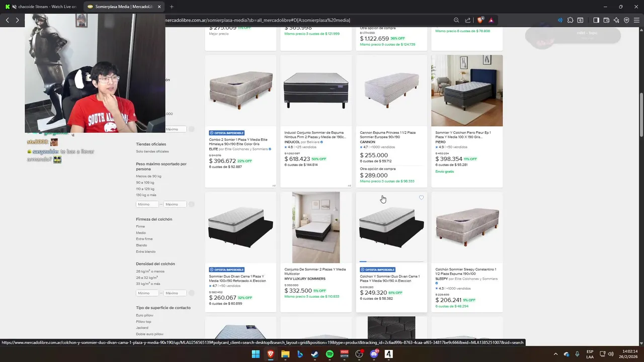
Task: Open the browser hamburger menu
Action: [636, 20]
